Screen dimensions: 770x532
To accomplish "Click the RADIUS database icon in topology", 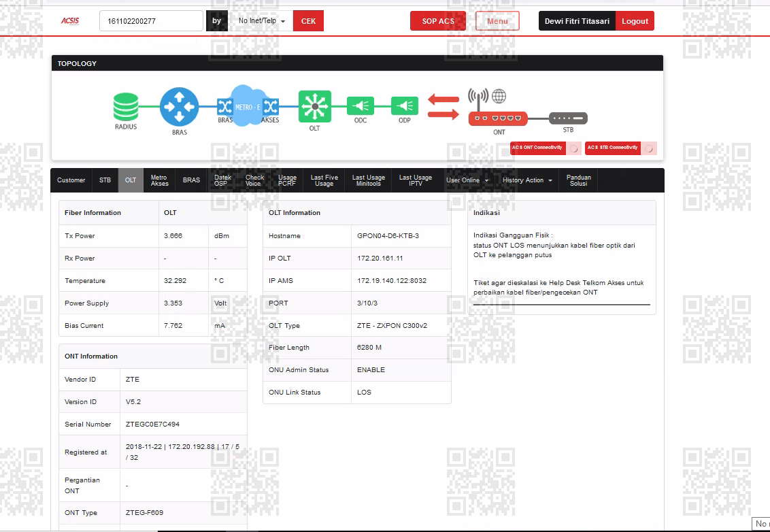I will point(126,107).
